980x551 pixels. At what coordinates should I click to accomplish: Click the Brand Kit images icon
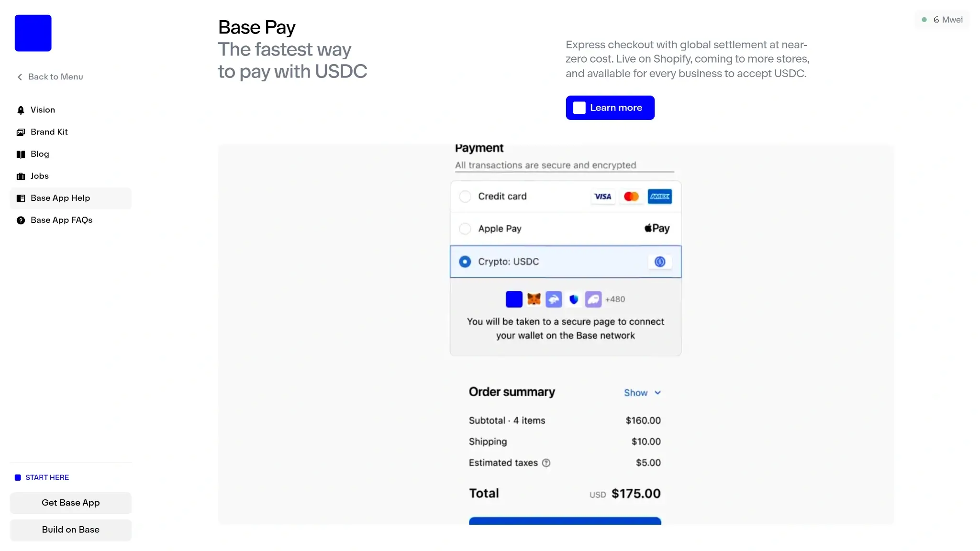21,132
